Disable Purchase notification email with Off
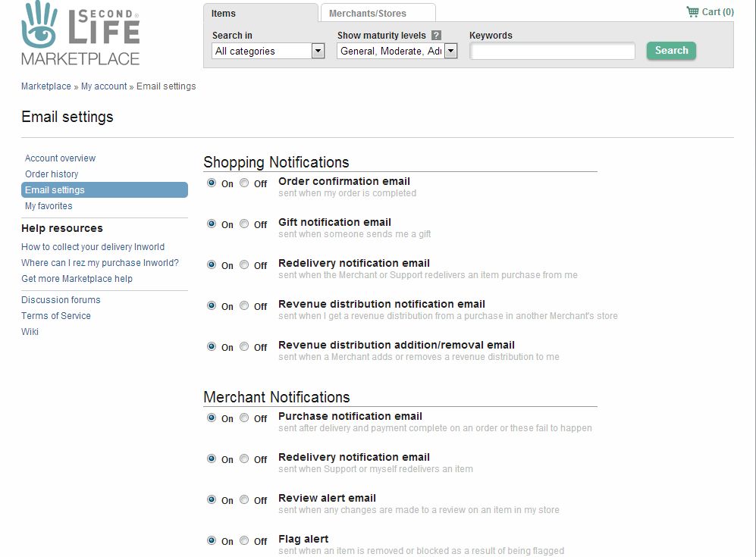The width and height of the screenshot is (756, 557). [x=244, y=418]
